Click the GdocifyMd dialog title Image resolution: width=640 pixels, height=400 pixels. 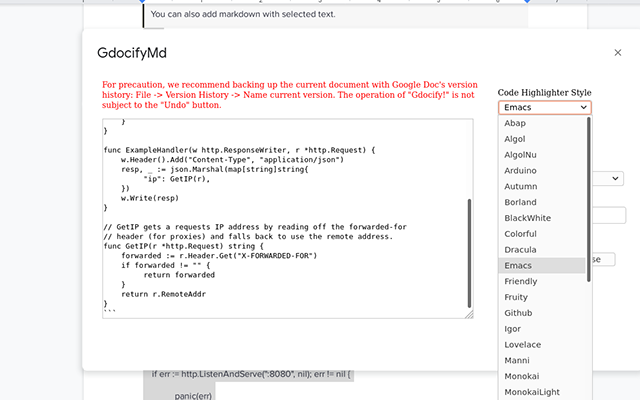pyautogui.click(x=132, y=53)
